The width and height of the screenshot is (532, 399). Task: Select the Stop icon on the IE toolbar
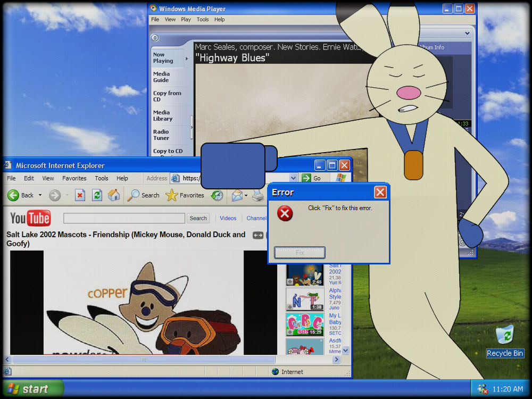click(x=81, y=195)
